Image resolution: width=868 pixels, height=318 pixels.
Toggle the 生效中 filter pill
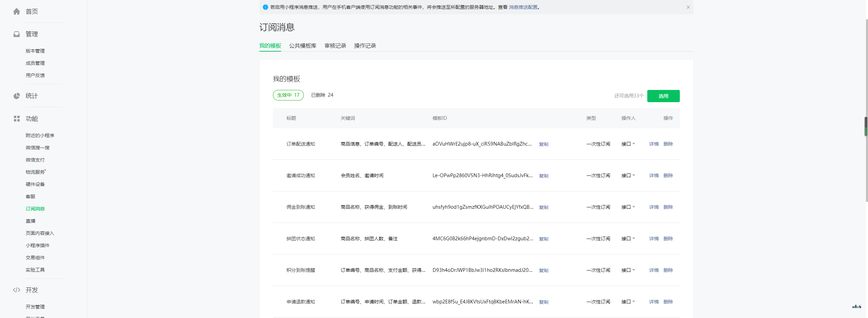(288, 95)
